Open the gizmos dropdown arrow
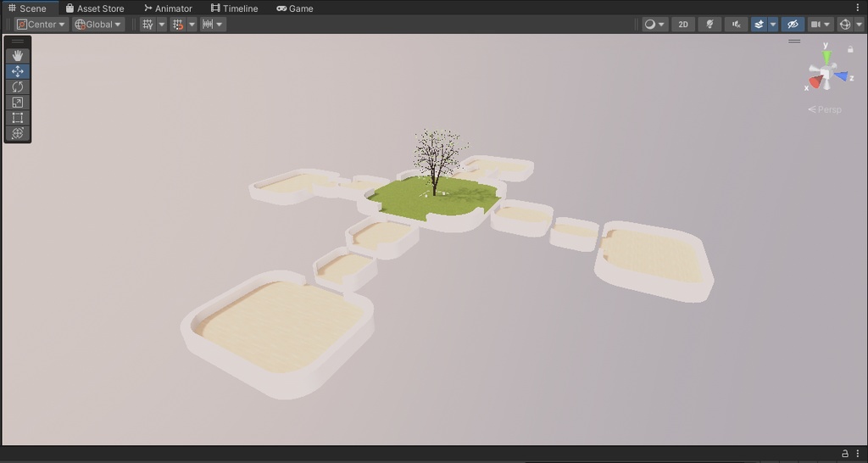Screen dimensions: 868x463 [x=860, y=25]
